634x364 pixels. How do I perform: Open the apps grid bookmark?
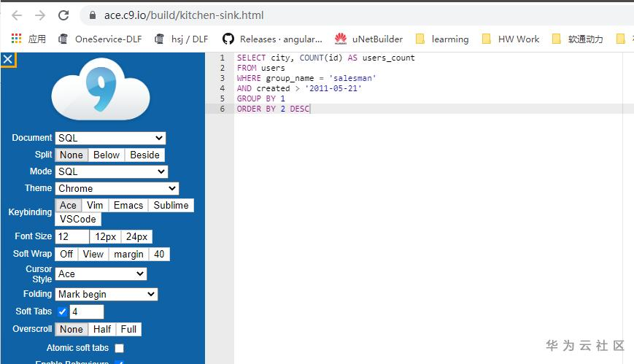click(28, 39)
